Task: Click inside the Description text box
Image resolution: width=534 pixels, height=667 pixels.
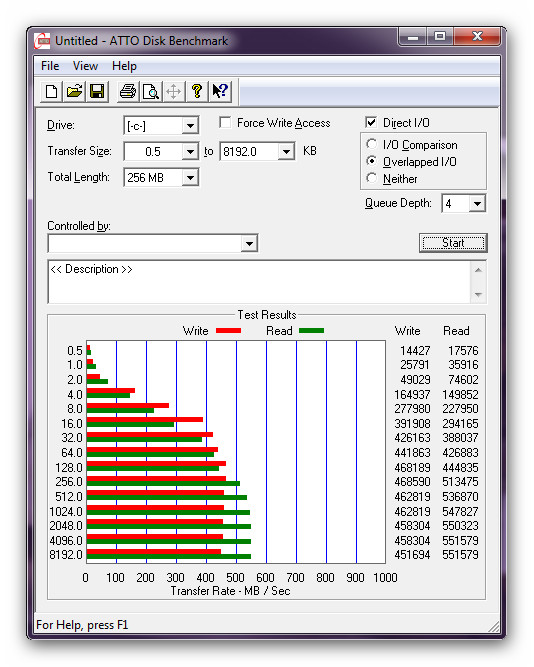Action: point(260,282)
